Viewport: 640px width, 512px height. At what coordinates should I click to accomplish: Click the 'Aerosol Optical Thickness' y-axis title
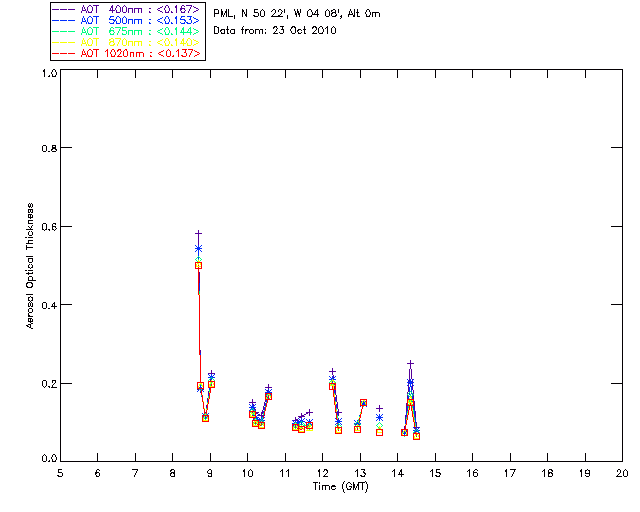tap(30, 266)
